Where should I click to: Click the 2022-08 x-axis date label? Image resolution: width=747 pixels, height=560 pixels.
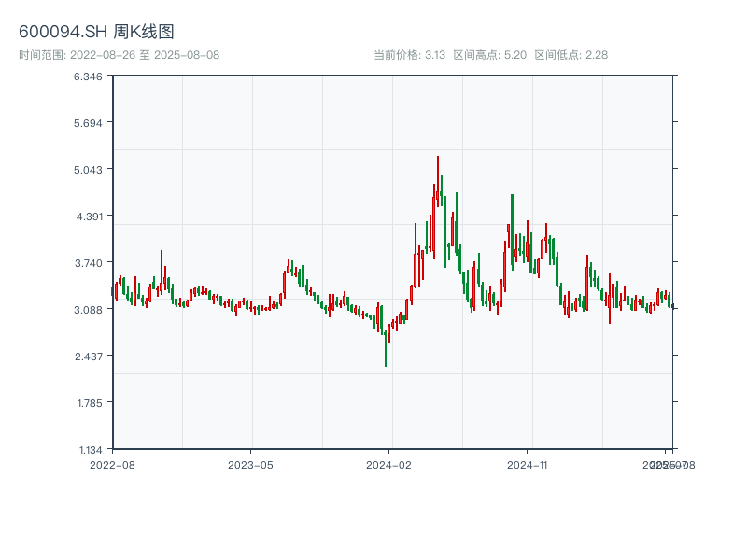click(112, 464)
